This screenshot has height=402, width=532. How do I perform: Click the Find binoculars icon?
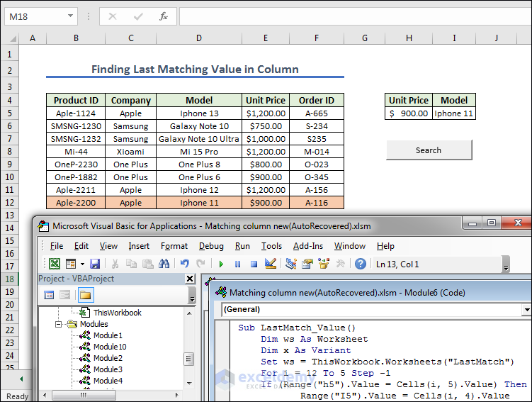click(x=164, y=264)
